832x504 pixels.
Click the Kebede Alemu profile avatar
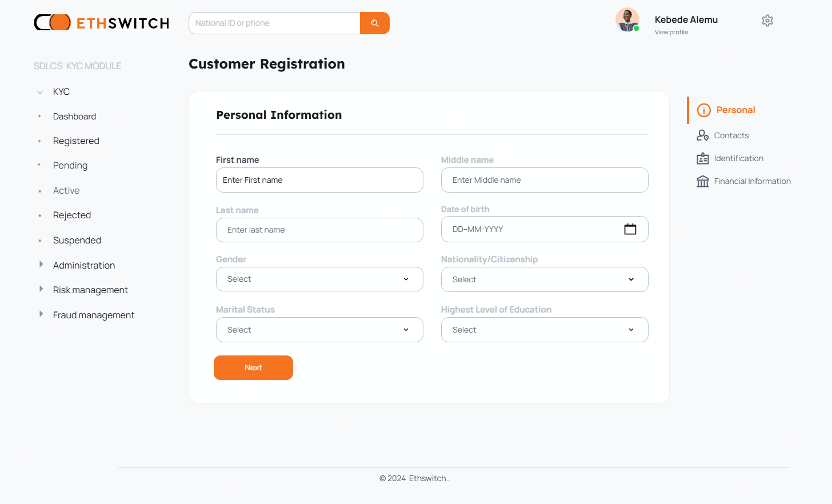(627, 20)
